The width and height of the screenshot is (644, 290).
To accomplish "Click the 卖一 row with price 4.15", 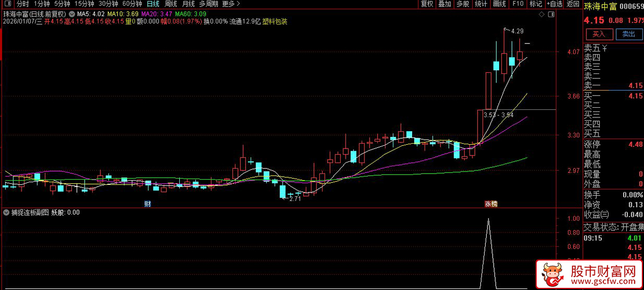I will [x=613, y=85].
